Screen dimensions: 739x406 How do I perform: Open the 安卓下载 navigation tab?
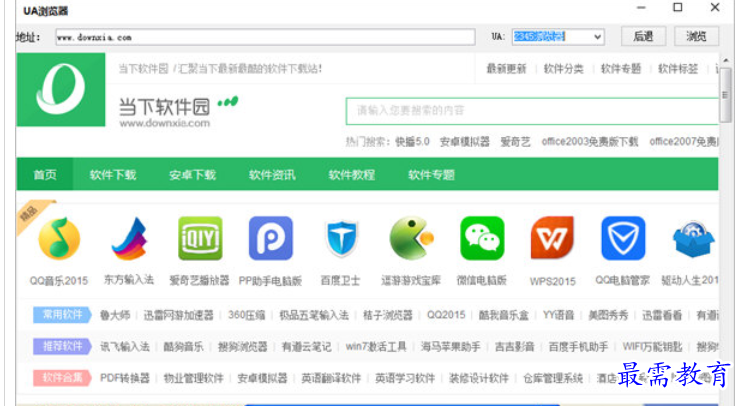click(x=192, y=175)
